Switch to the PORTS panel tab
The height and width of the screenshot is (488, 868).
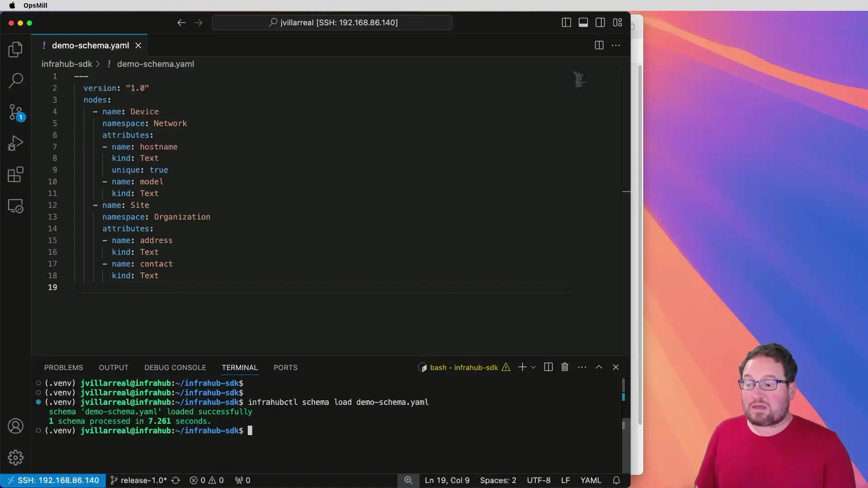(x=285, y=367)
